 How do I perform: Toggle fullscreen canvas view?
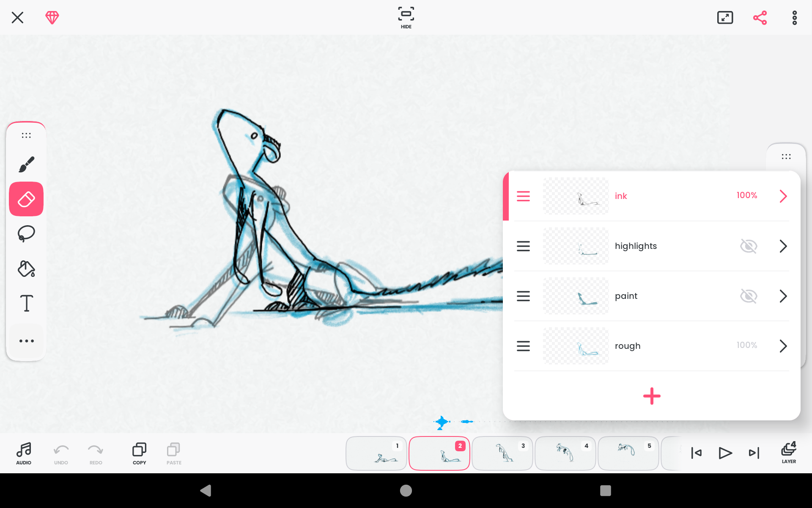coord(725,18)
